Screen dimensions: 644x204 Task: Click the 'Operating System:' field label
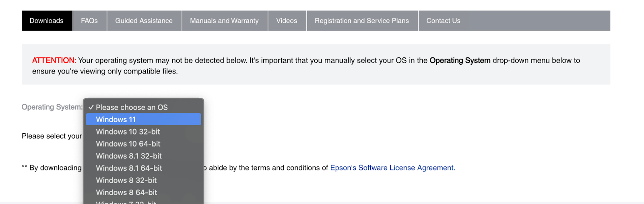[x=52, y=107]
